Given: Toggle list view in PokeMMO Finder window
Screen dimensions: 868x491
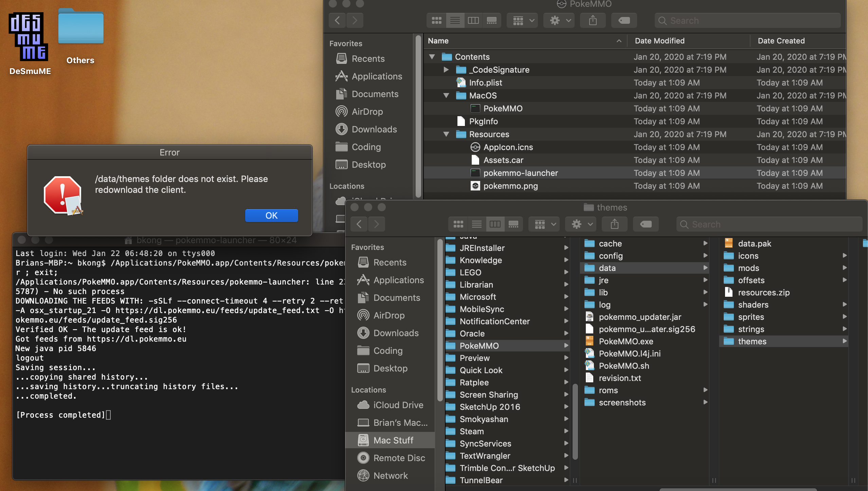Looking at the screenshot, I should [x=455, y=20].
